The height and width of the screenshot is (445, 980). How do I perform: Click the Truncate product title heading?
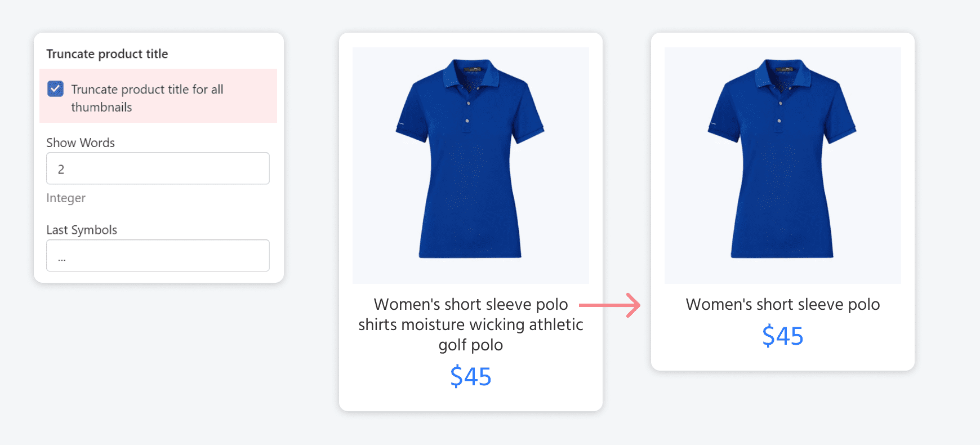[107, 54]
